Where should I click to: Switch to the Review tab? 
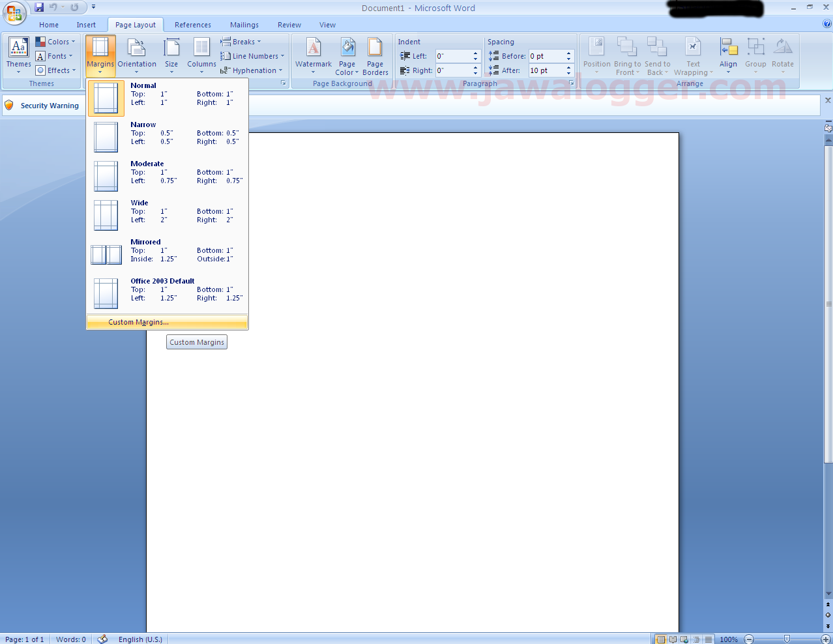point(289,25)
